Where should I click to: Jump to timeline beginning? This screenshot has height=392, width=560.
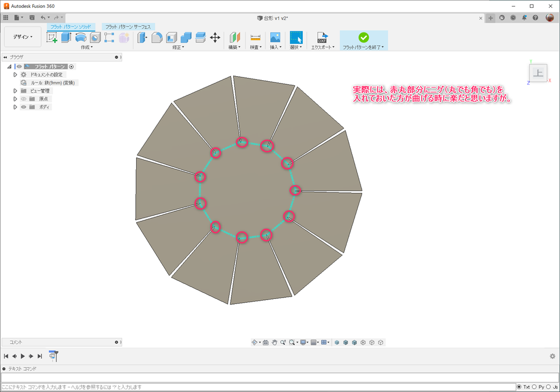6,356
